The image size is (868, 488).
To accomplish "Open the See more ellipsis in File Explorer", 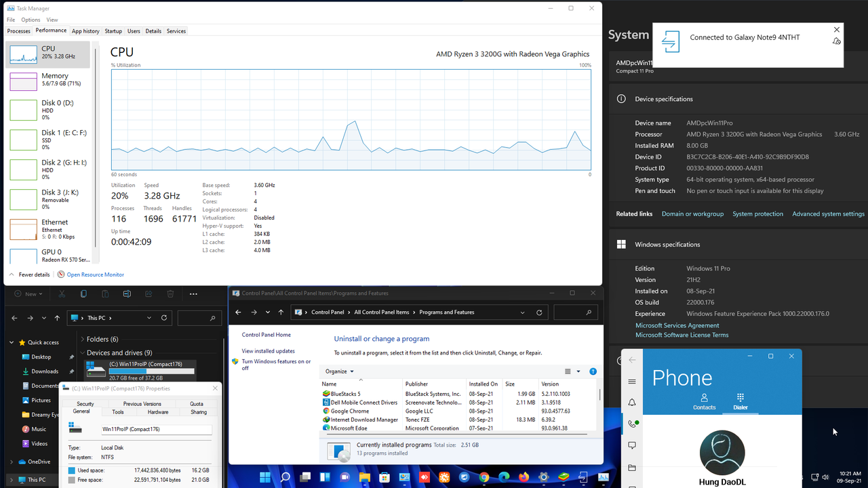I will coord(193,294).
